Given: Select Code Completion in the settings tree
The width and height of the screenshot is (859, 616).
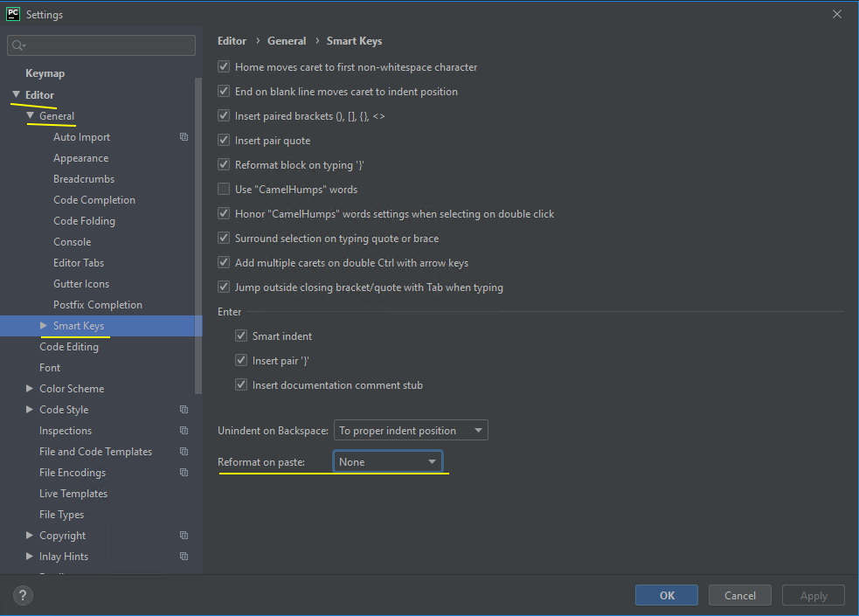Looking at the screenshot, I should [94, 200].
